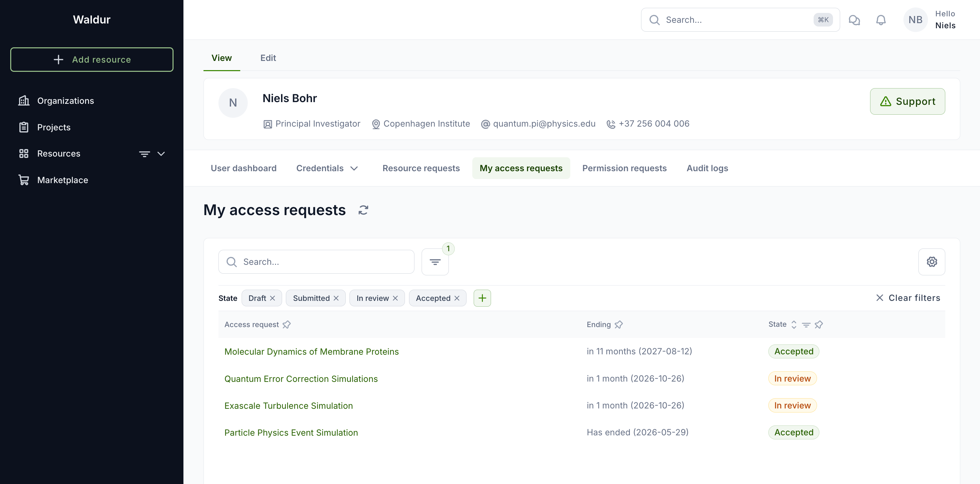Focus the global Search field
980x484 pixels.
pos(740,20)
